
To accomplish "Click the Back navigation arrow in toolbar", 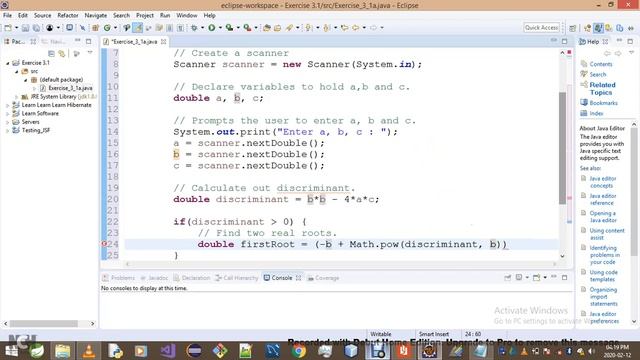I will [356, 28].
